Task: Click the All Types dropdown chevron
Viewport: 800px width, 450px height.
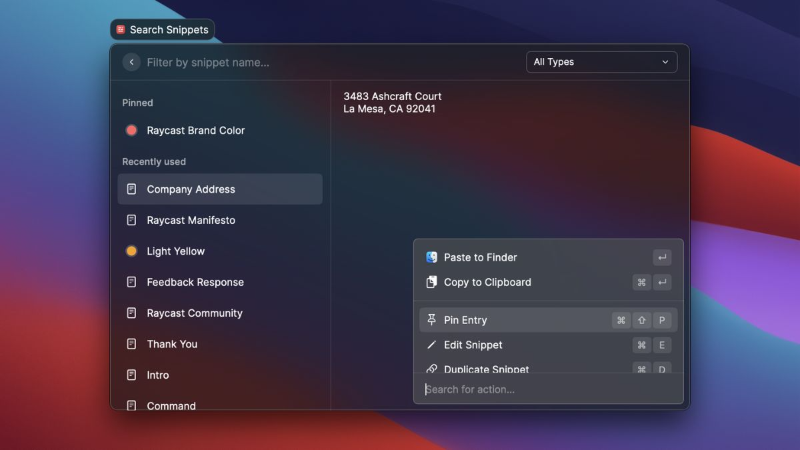Action: click(x=665, y=62)
